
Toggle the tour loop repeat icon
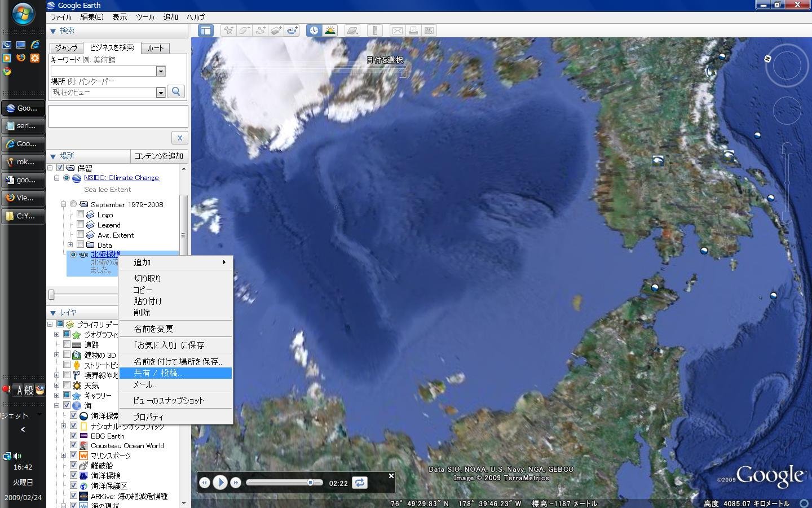coord(360,483)
